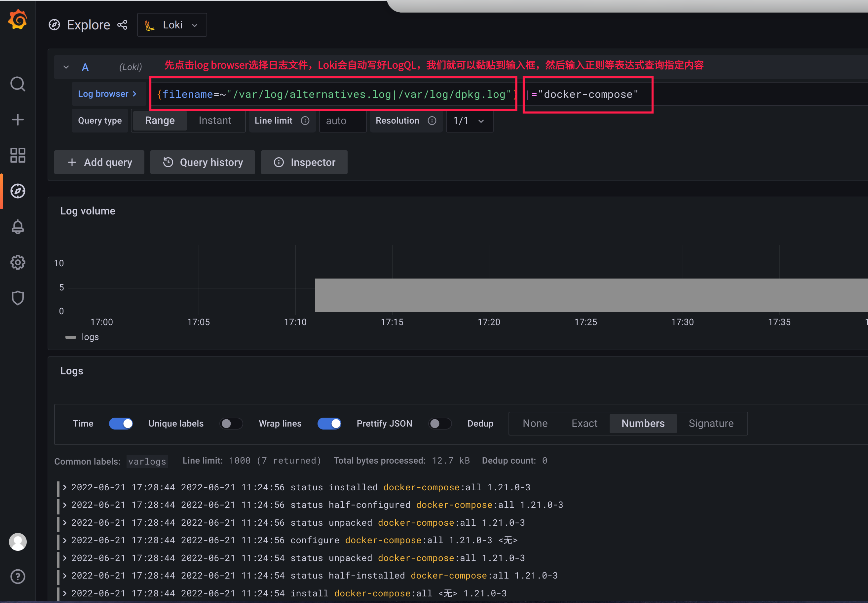This screenshot has height=603, width=868.
Task: Click the varlogs common label
Action: (147, 461)
